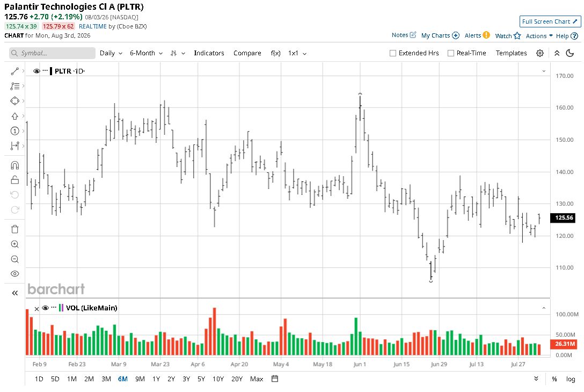Add to Watch list star
Viewport: 584px width, 392px height.
click(508, 36)
